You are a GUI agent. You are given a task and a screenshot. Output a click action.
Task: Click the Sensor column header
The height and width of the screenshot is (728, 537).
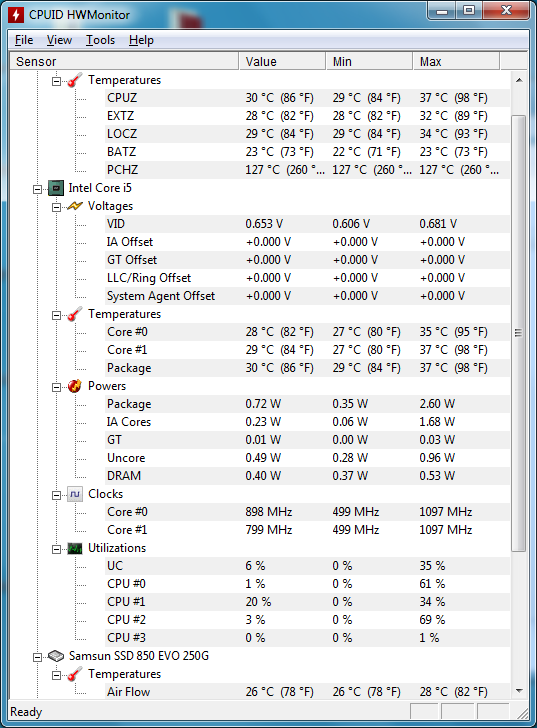(x=124, y=61)
